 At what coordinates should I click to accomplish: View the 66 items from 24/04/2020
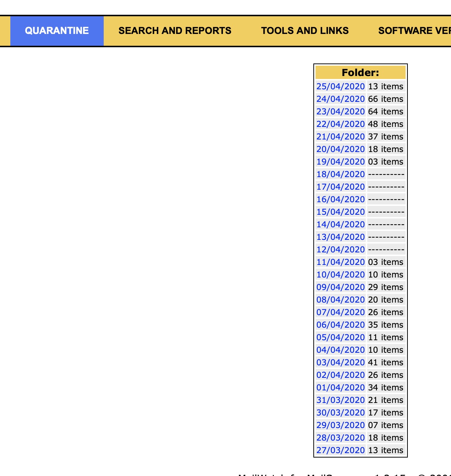coord(341,99)
